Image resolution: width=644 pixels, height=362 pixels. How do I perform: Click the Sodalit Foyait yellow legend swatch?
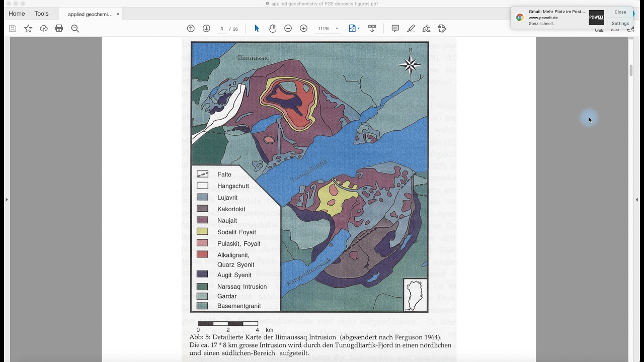pos(202,232)
